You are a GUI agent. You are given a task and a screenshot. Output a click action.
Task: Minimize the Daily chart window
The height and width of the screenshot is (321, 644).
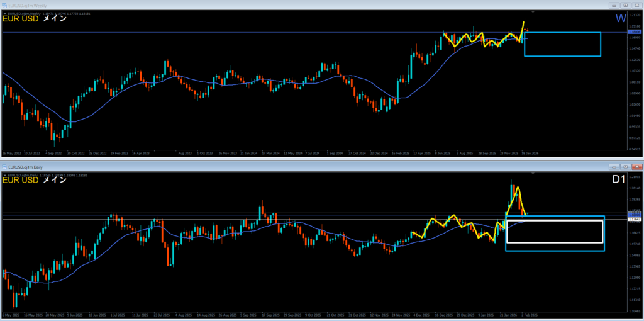click(x=614, y=167)
